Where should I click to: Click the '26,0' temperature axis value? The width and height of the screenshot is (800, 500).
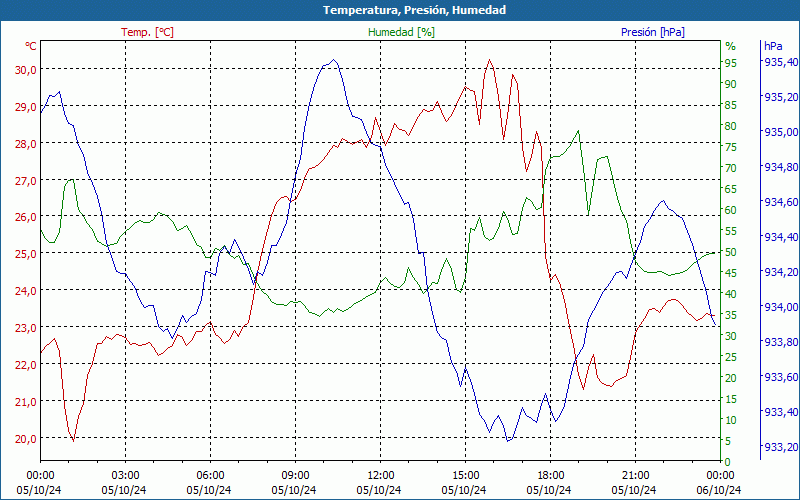pos(26,217)
